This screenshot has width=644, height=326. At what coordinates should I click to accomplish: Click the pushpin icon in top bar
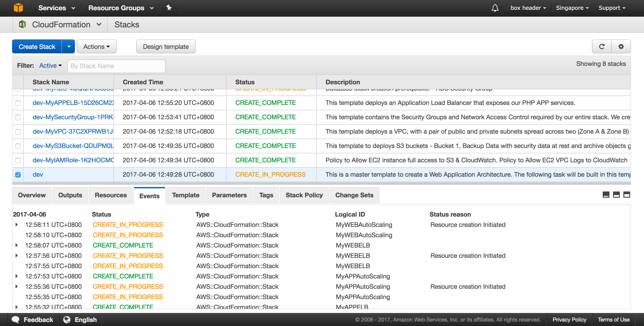point(169,8)
